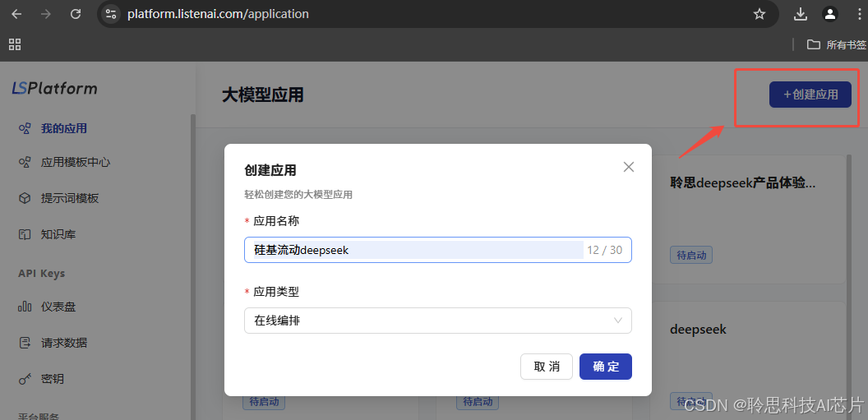Click the LSPlatform logo
The width and height of the screenshot is (868, 420).
pos(55,88)
